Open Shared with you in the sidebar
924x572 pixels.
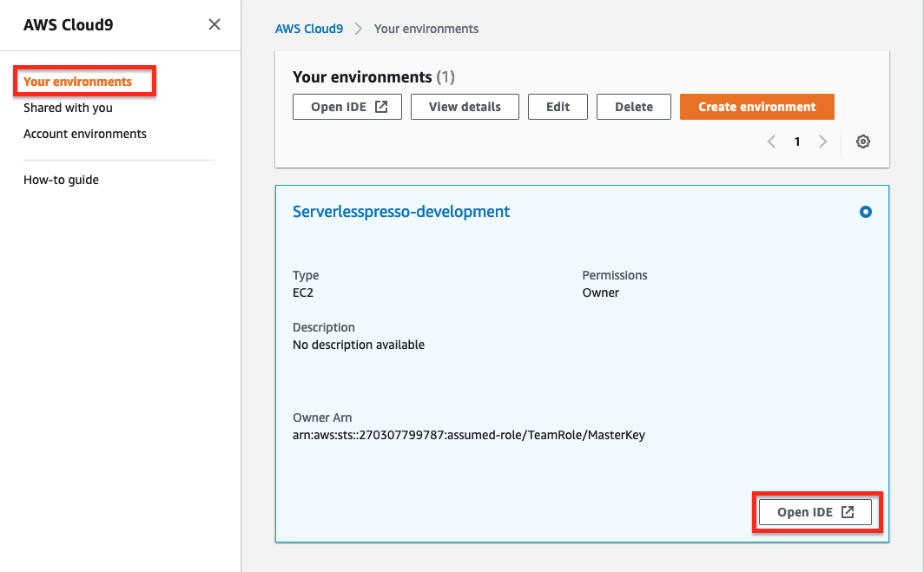tap(68, 108)
